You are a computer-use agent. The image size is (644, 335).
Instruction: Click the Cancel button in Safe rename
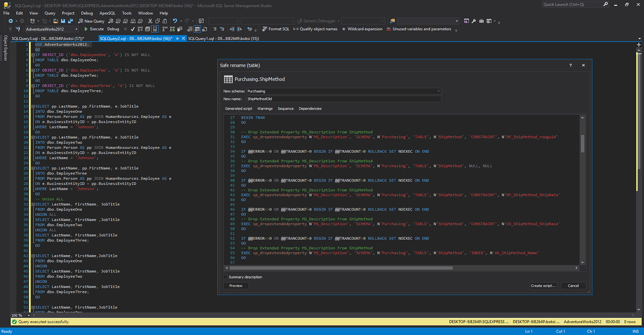[x=573, y=286]
